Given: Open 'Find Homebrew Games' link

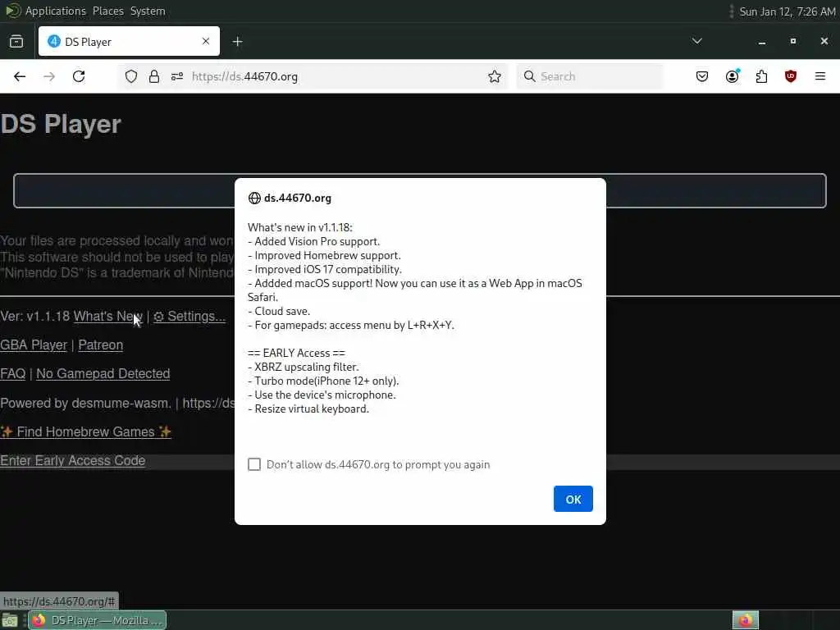Looking at the screenshot, I should [85, 431].
